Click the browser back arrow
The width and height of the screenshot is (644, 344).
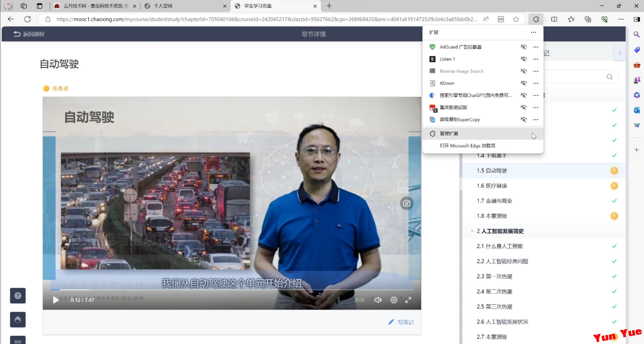pyautogui.click(x=11, y=19)
